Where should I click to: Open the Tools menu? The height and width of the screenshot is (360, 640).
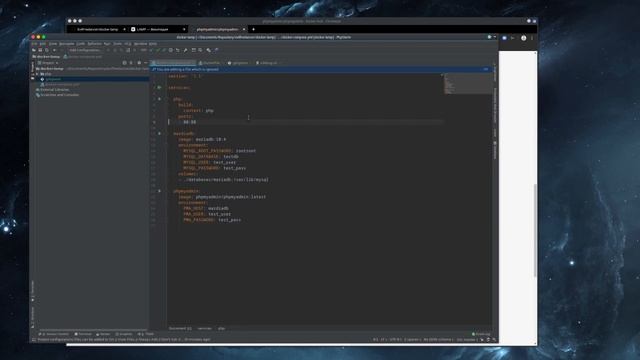tap(118, 44)
